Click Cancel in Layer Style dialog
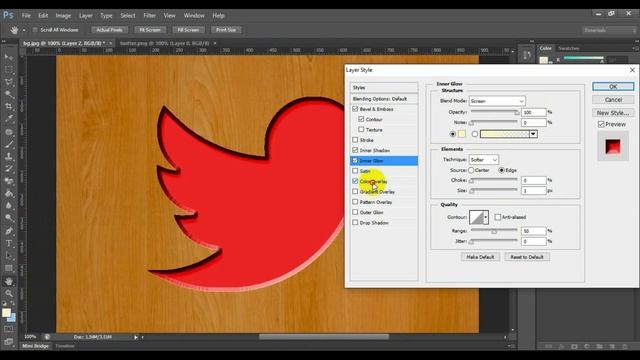 [613, 100]
